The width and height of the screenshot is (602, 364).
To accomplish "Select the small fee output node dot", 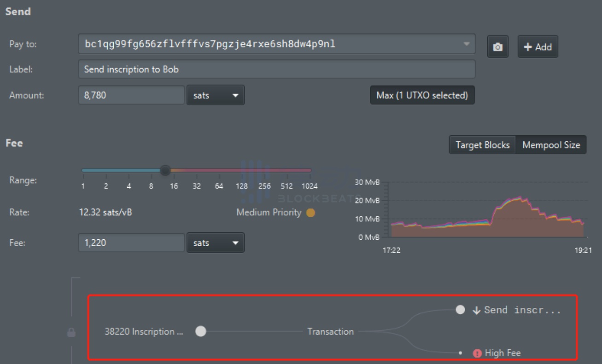I will [461, 353].
